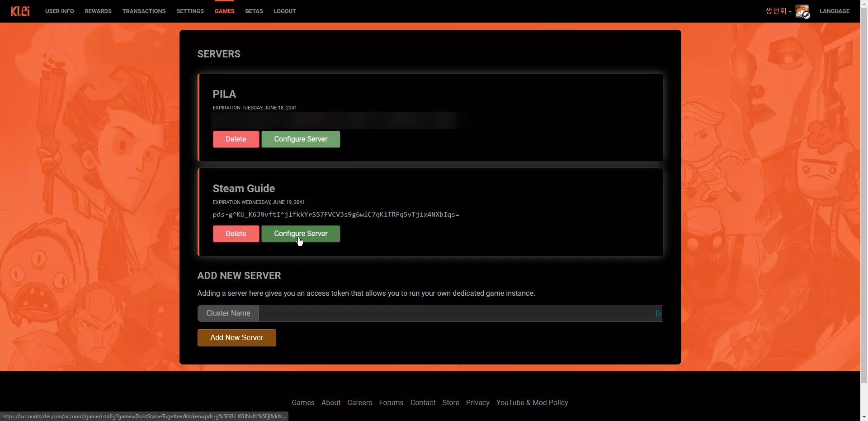Image resolution: width=868 pixels, height=421 pixels.
Task: Open the Language selector
Action: click(835, 11)
